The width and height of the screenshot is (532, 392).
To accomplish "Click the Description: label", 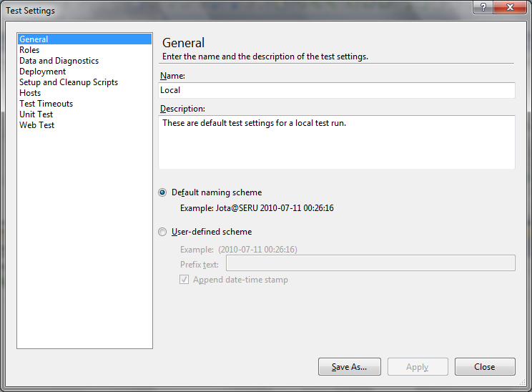I will [182, 109].
